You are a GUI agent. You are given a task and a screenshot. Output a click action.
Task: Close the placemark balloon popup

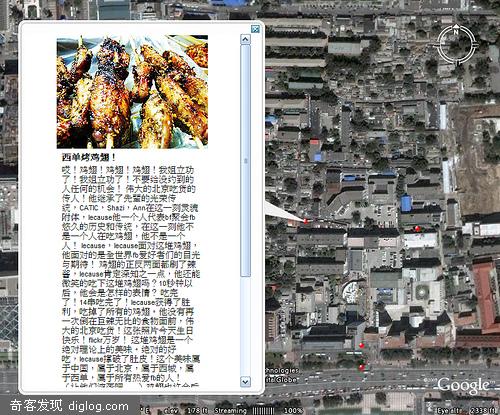255,29
